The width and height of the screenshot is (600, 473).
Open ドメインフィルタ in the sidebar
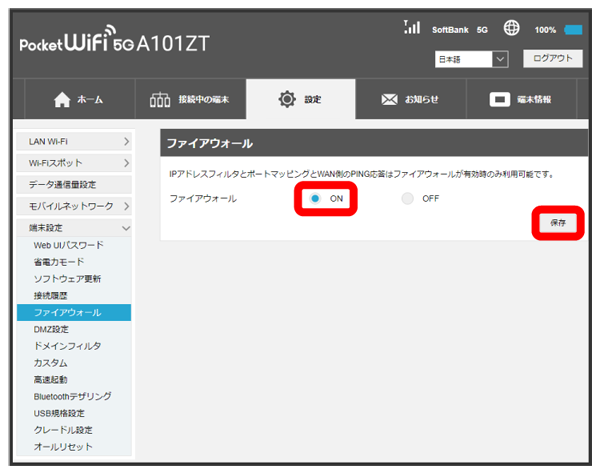[66, 346]
